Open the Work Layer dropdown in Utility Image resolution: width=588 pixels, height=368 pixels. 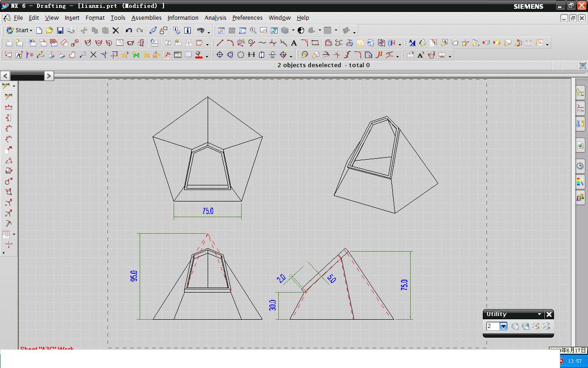coord(503,326)
